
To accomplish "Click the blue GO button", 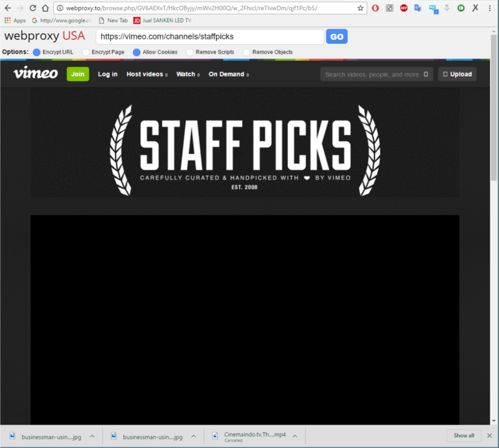I will click(337, 37).
